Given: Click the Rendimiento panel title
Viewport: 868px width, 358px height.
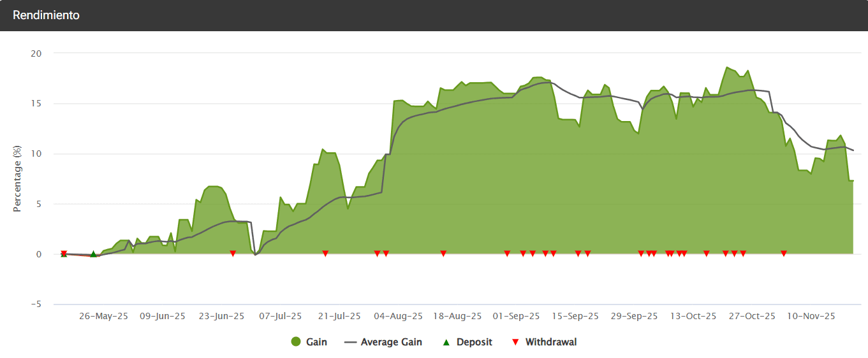Looking at the screenshot, I should click(x=46, y=15).
